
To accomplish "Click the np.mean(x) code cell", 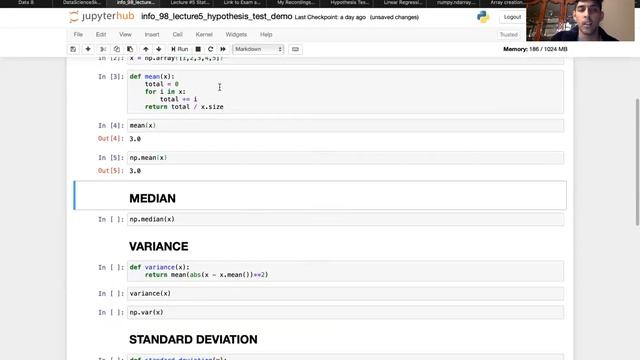I will pos(345,158).
